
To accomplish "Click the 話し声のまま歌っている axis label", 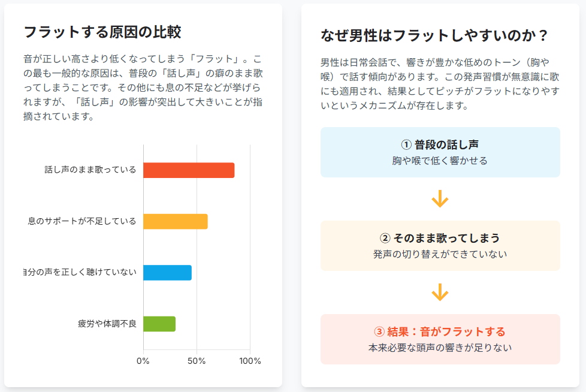I will pyautogui.click(x=90, y=170).
